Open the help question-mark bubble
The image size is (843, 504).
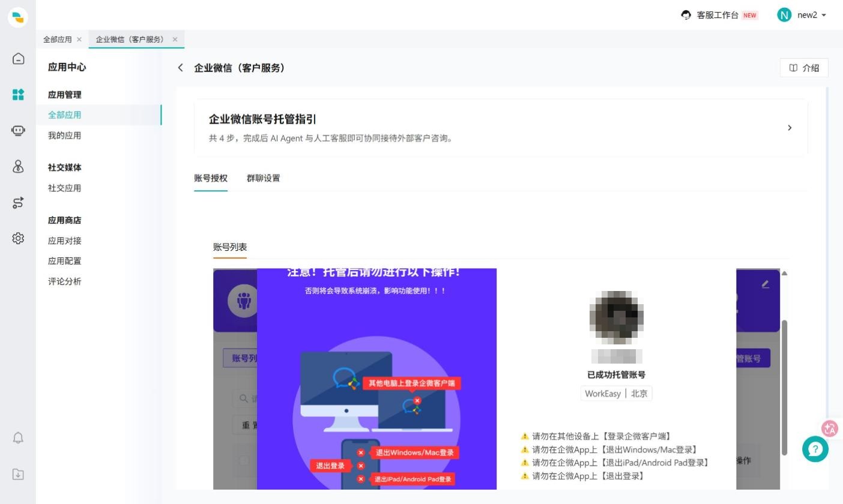(815, 449)
